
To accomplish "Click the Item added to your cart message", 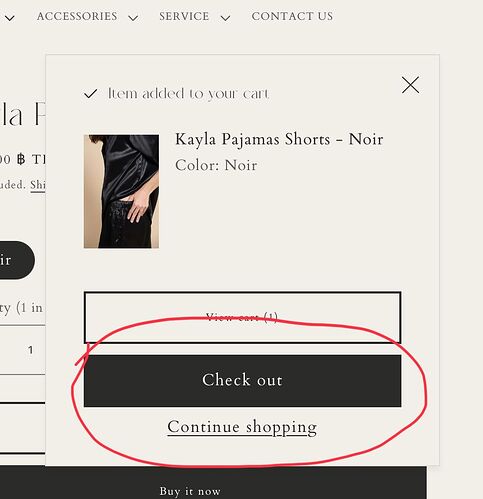I will (x=188, y=94).
